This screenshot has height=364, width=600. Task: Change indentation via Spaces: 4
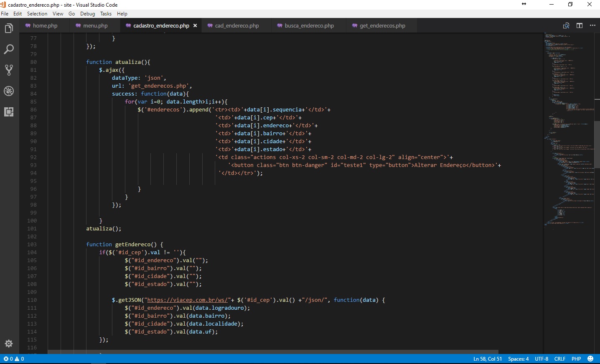(x=519, y=359)
